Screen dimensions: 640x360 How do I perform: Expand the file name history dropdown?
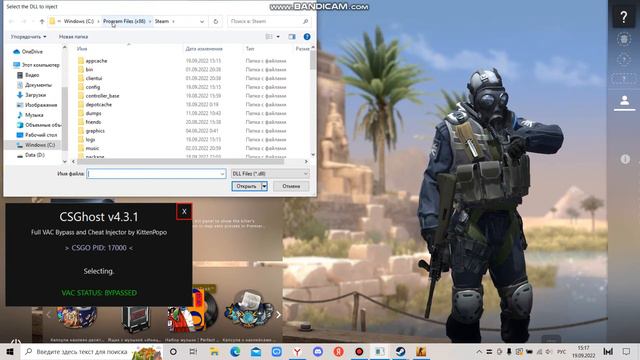click(x=222, y=173)
